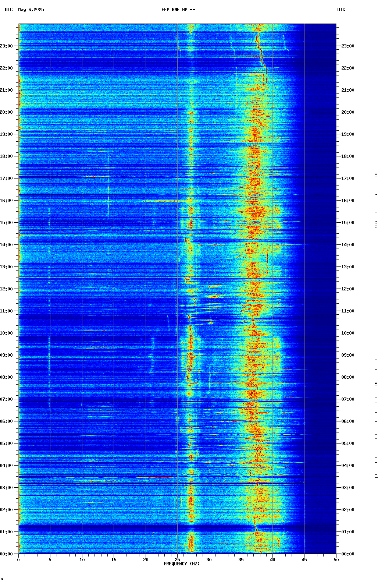Select 20:00 on the right-hand time axis
The width and height of the screenshot is (392, 583).
tap(348, 112)
